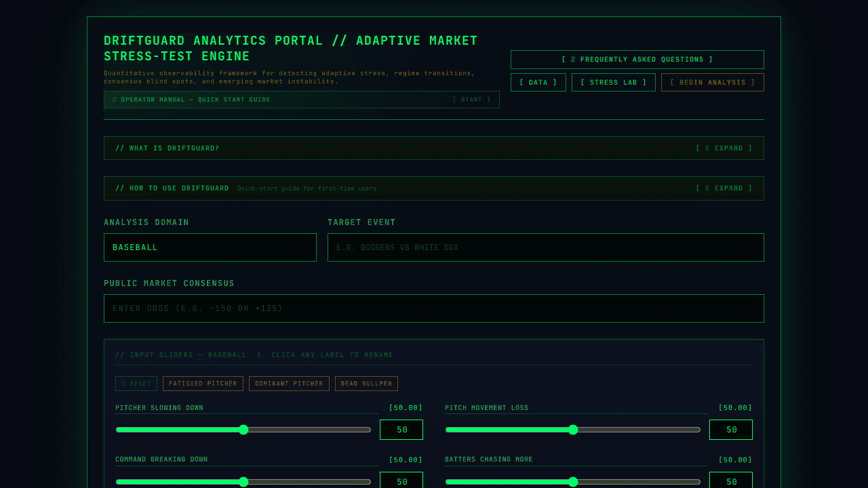Adjust the Pitch Movement Loss slider

tap(573, 430)
